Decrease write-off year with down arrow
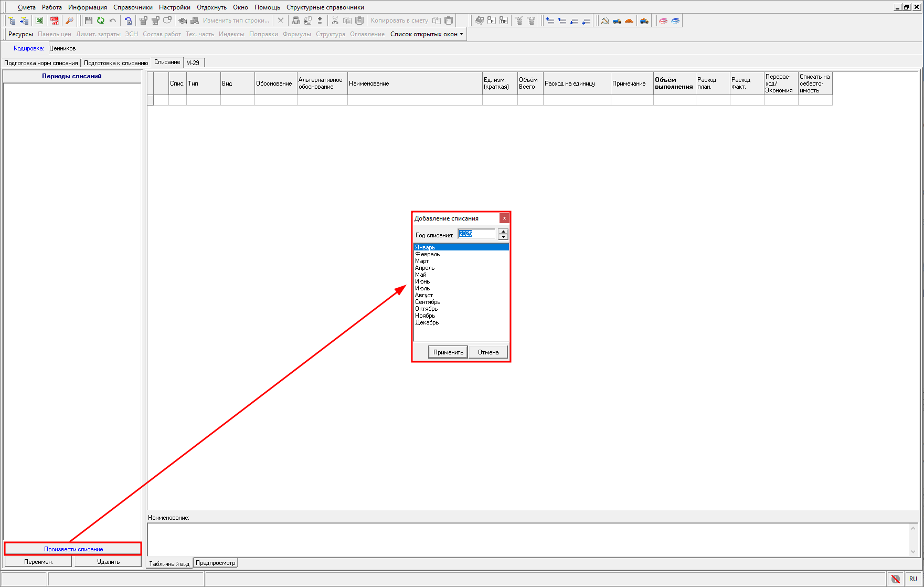Viewport: 924px width, 587px height. click(503, 237)
